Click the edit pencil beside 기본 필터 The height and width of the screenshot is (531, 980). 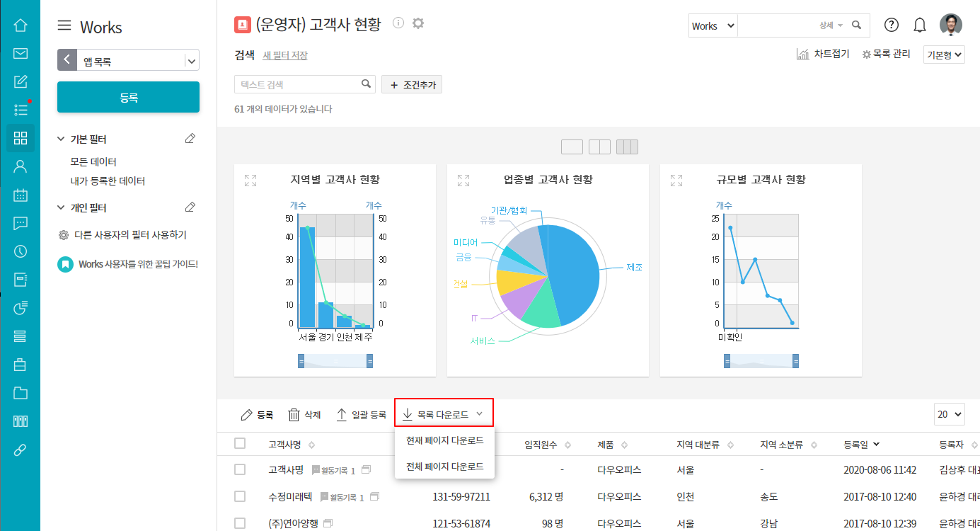pos(190,139)
